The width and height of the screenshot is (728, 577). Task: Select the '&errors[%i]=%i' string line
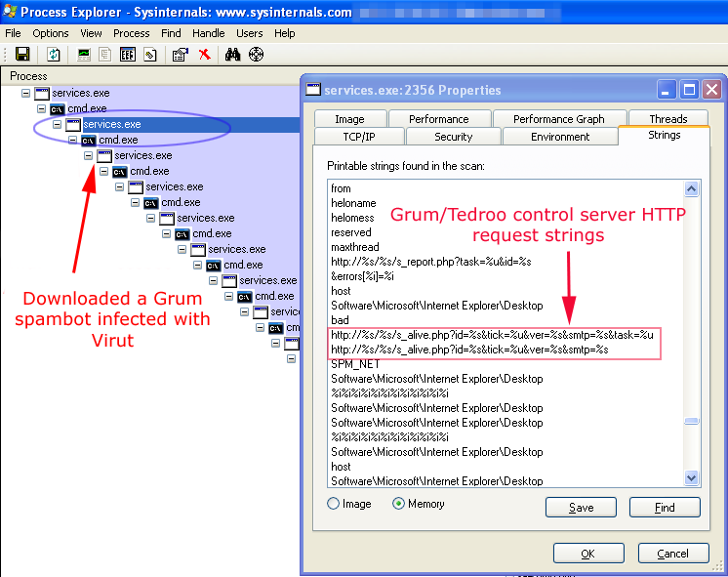pos(363,276)
